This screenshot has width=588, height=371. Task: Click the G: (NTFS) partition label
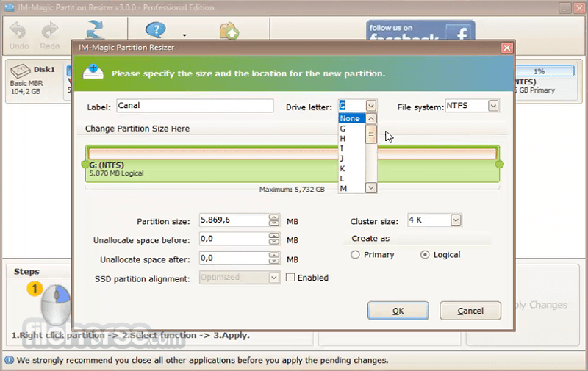pyautogui.click(x=107, y=165)
